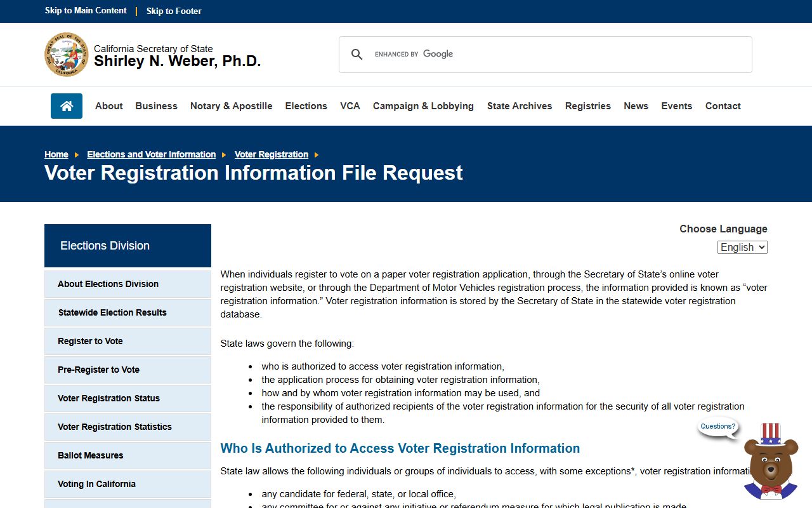Open the VCA menu
The height and width of the screenshot is (508, 812).
tap(350, 106)
